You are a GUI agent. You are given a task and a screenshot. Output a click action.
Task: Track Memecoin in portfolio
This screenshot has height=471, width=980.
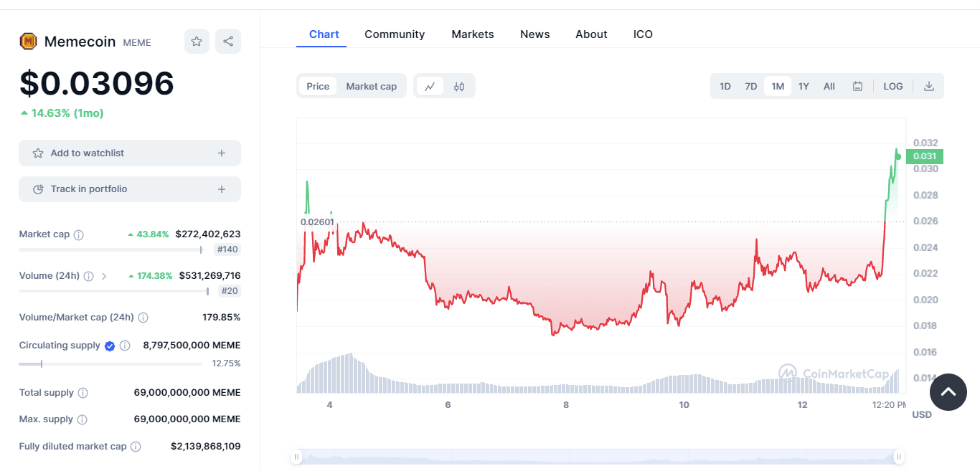click(x=130, y=189)
